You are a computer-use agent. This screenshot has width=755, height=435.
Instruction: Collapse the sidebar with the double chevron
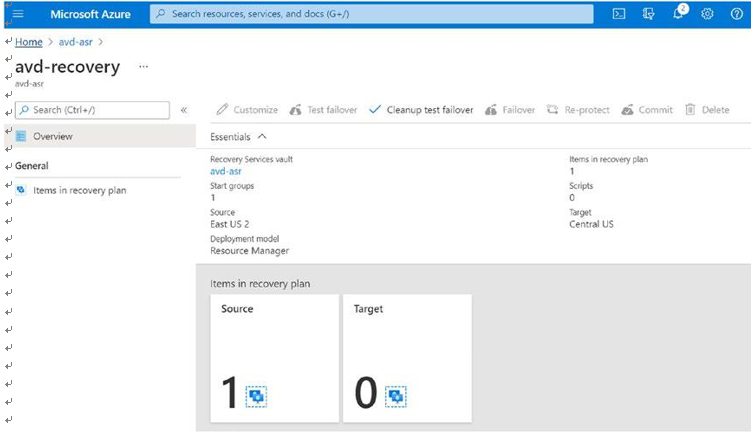(x=184, y=110)
